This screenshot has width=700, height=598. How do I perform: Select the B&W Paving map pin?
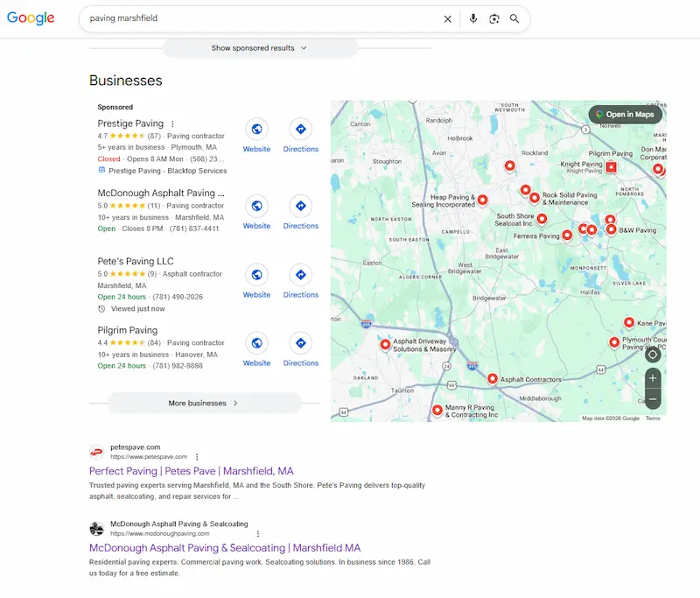coord(611,229)
